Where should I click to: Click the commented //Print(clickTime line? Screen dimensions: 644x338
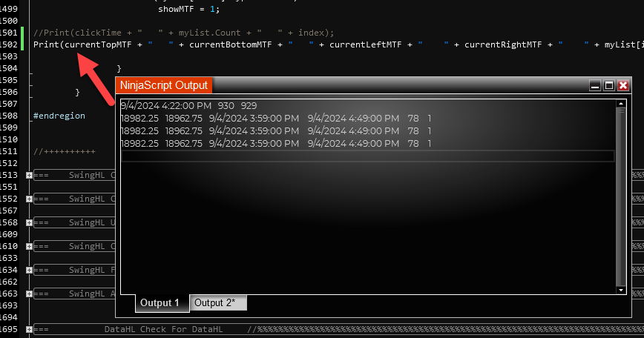click(183, 33)
